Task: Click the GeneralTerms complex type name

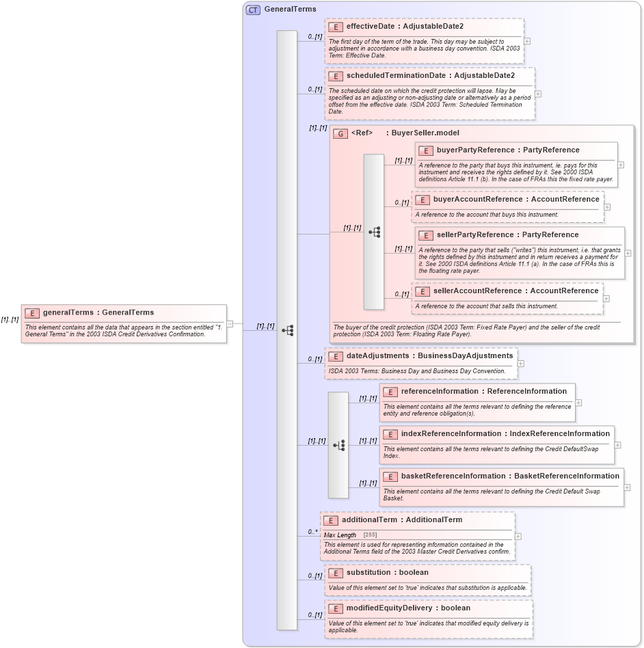Action: click(290, 9)
